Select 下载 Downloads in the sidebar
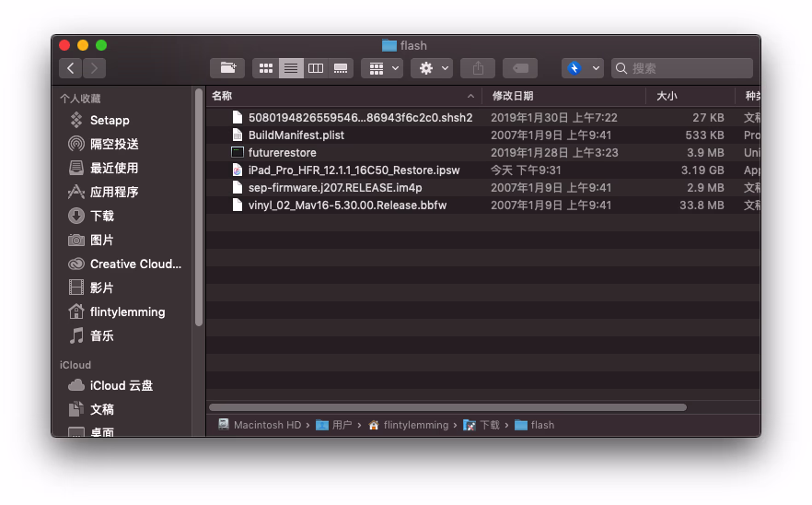The width and height of the screenshot is (812, 505). [101, 216]
